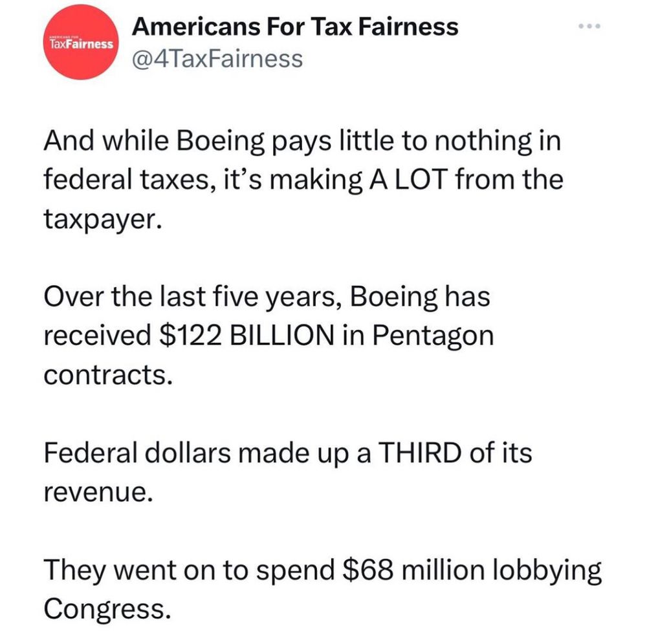Image resolution: width=647 pixels, height=644 pixels.
Task: Click the word 'contracts.' in the tweet
Action: [107, 376]
